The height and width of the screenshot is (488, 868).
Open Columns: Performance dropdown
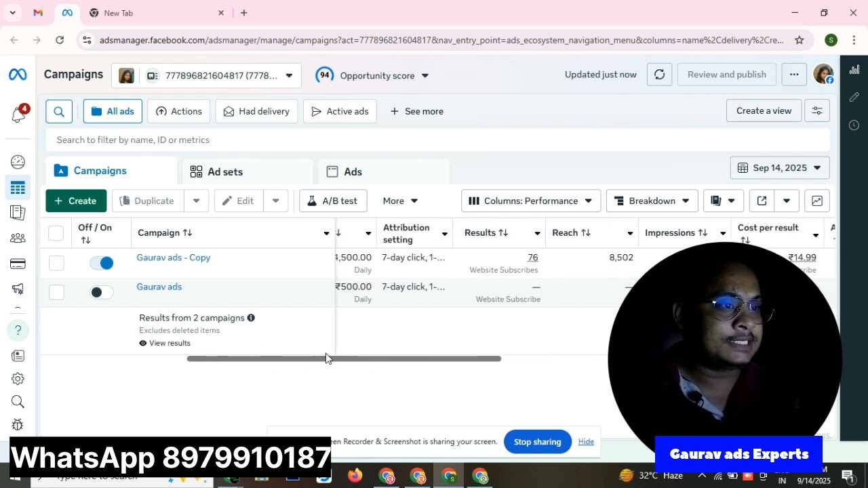(531, 201)
